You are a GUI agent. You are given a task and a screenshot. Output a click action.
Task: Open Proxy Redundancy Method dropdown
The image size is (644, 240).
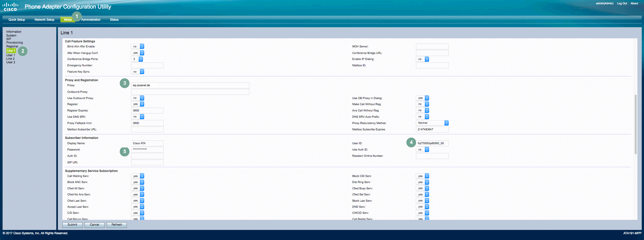coord(432,123)
